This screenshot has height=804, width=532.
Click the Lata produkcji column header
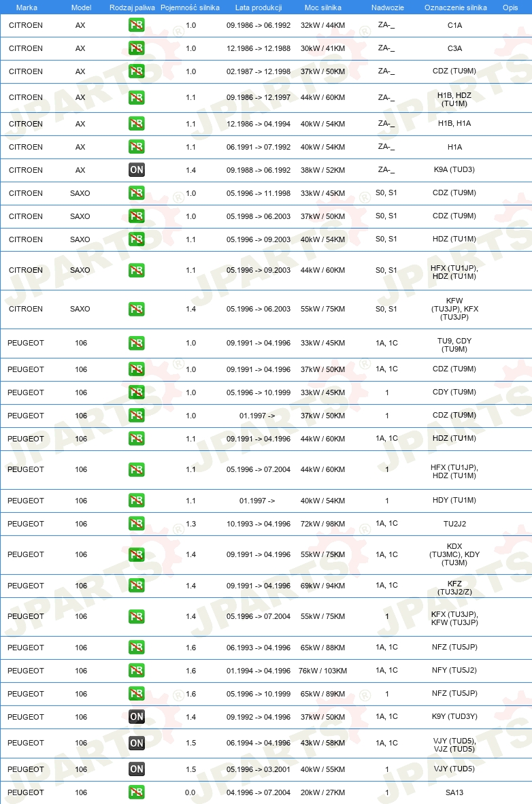tap(259, 7)
